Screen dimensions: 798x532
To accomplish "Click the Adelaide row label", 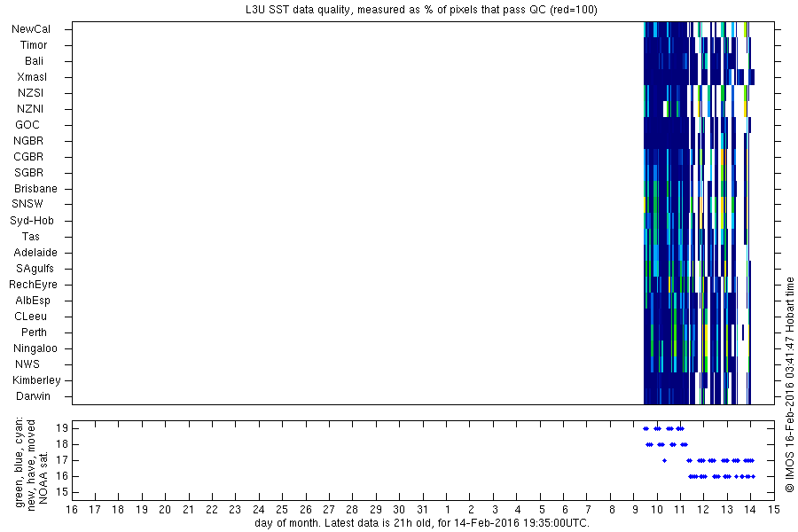I will 35,253.
